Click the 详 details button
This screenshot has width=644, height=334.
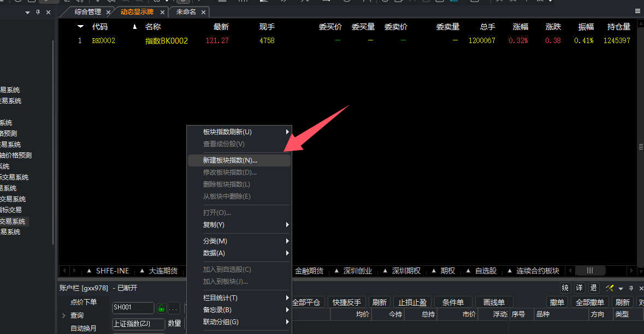tap(579, 288)
